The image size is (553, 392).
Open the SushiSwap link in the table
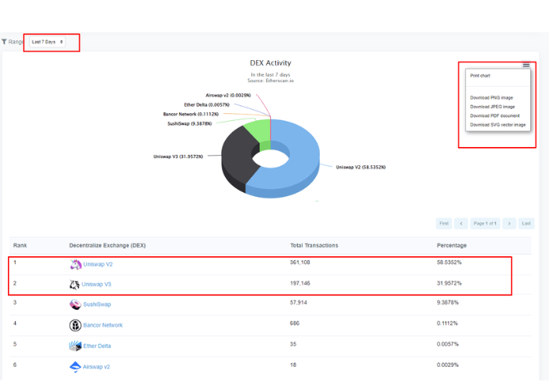click(x=97, y=304)
